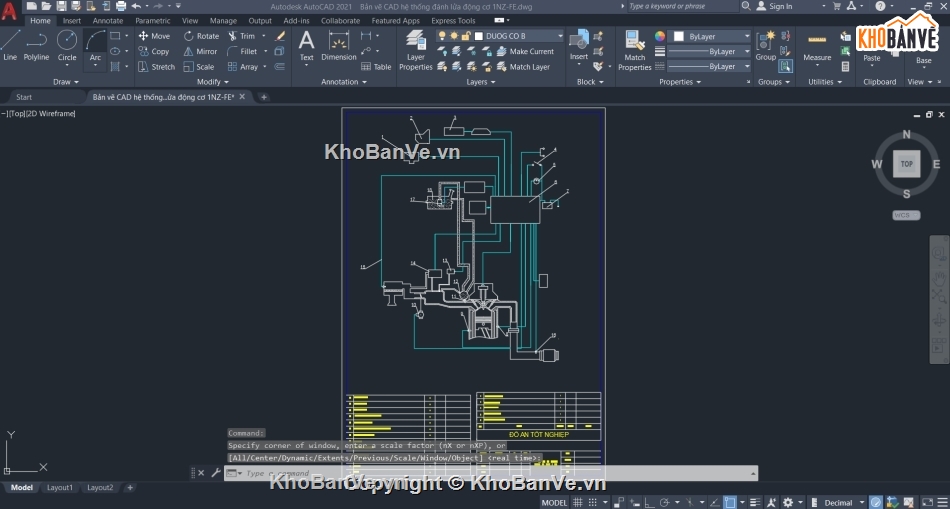Start the Dimension tool
The height and width of the screenshot is (509, 950).
tap(339, 46)
